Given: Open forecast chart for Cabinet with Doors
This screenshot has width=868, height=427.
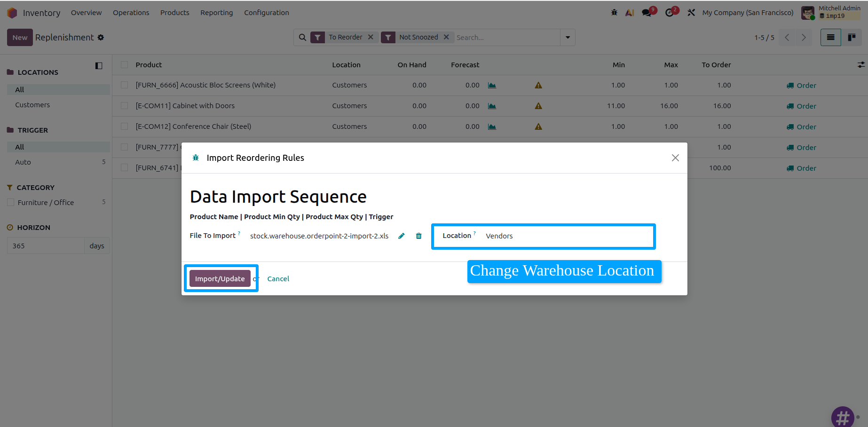Looking at the screenshot, I should [492, 106].
